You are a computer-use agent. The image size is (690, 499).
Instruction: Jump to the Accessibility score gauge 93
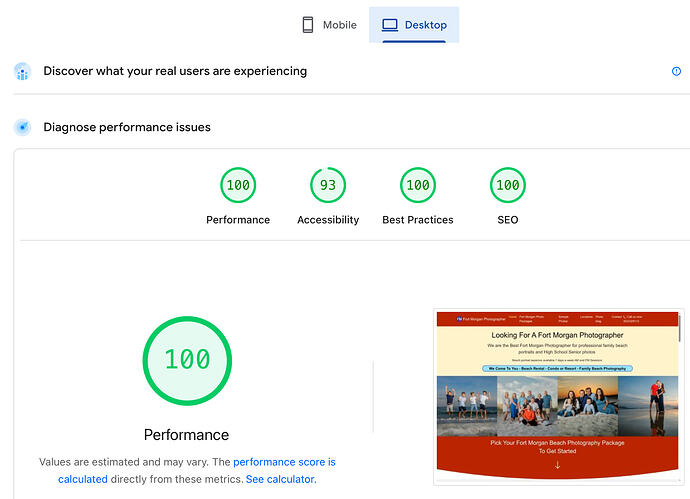click(328, 185)
